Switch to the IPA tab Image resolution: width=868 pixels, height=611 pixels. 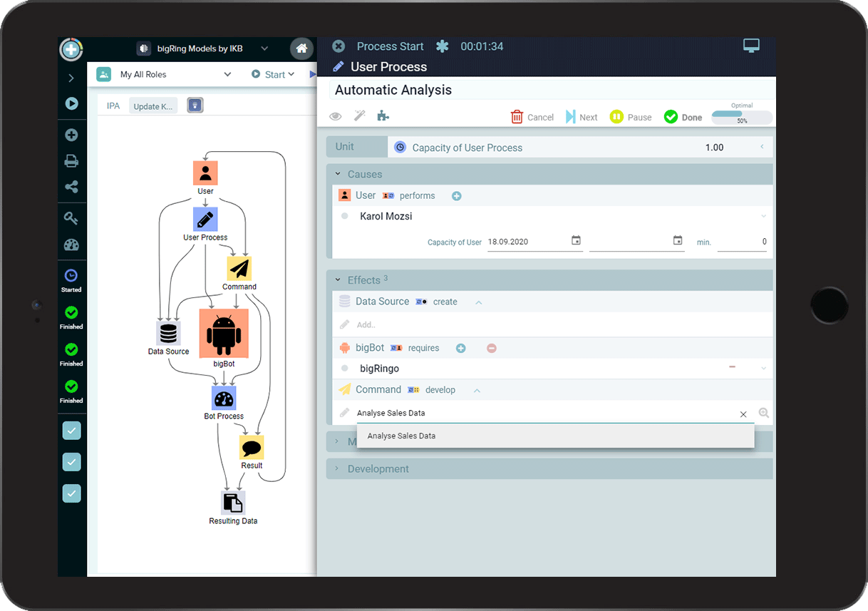click(x=113, y=106)
